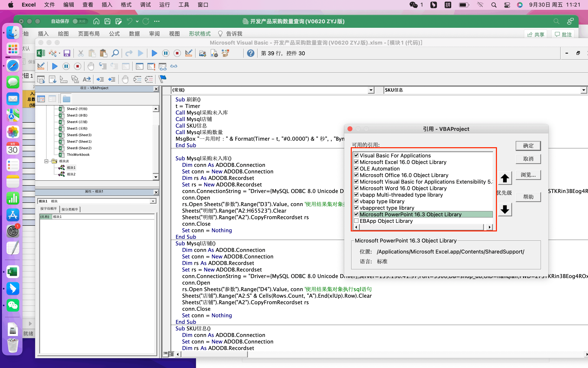
Task: Open the 工具 menu in menu bar
Action: [x=184, y=5]
